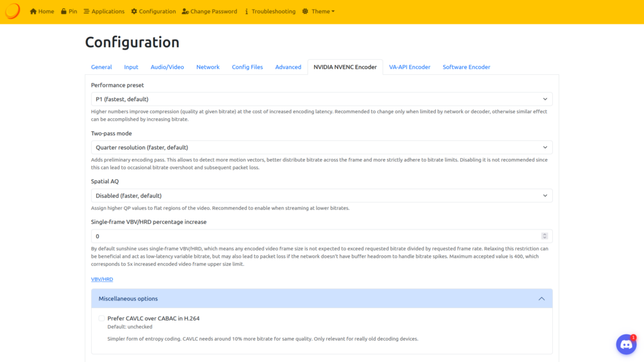Click the Theme sun icon
The image size is (644, 362).
305,11
